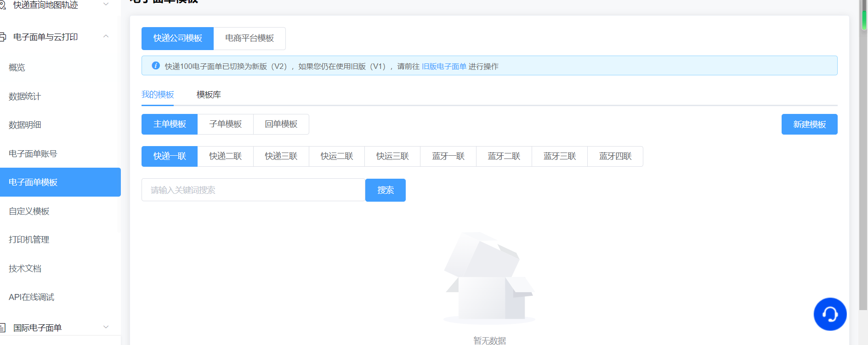Expand the 快递查询地图轨迹 chevron
This screenshot has height=345, width=868.
tap(106, 5)
